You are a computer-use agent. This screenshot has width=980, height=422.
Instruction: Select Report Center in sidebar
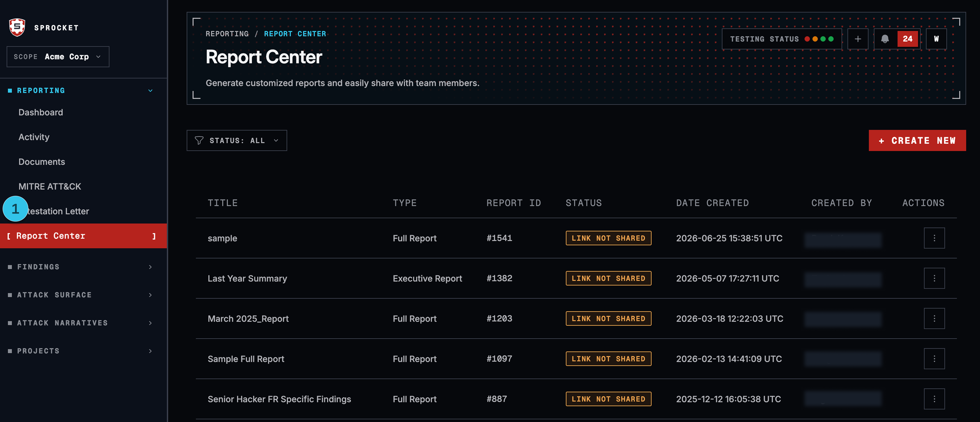click(83, 236)
